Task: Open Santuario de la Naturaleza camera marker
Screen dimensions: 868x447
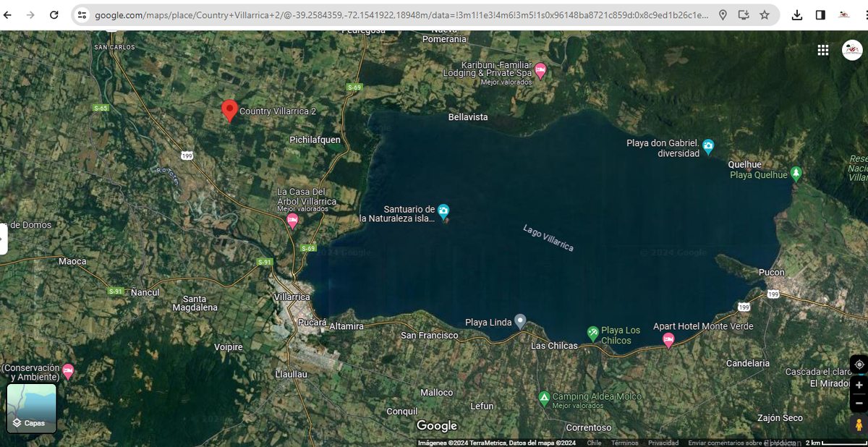Action: (x=443, y=210)
